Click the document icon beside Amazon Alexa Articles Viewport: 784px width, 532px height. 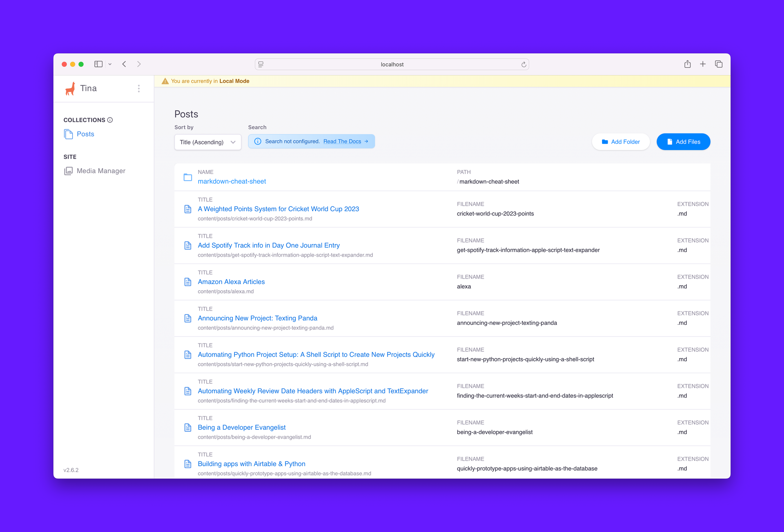tap(188, 282)
